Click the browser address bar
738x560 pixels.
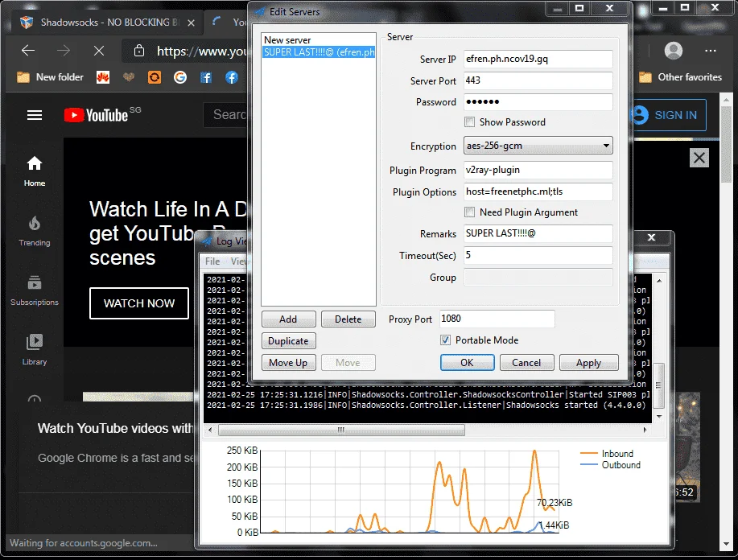click(186, 51)
